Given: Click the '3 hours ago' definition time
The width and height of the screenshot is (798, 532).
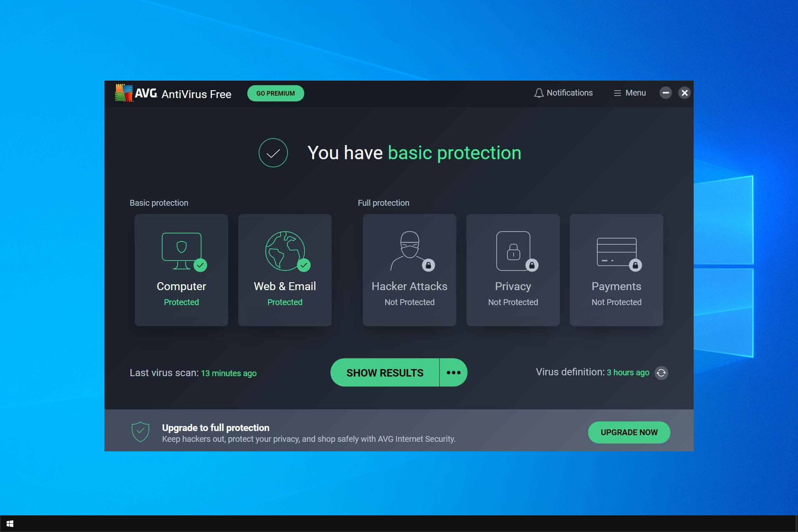Looking at the screenshot, I should coord(628,372).
